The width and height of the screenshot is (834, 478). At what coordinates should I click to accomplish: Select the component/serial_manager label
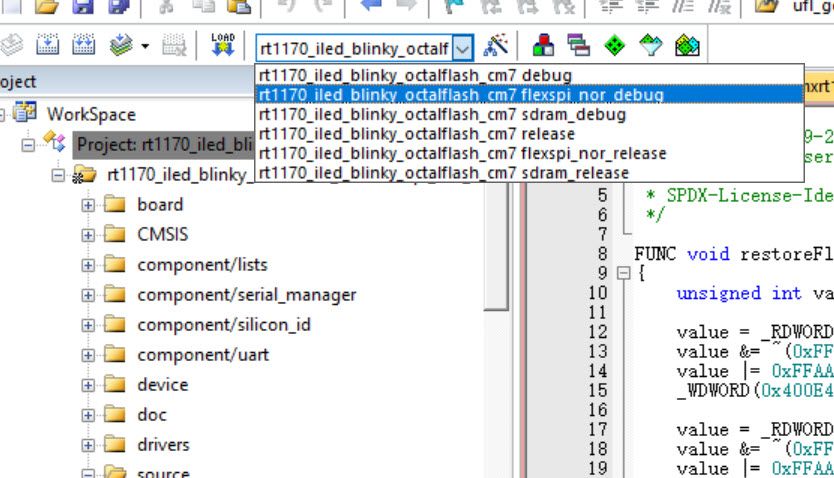click(x=247, y=295)
